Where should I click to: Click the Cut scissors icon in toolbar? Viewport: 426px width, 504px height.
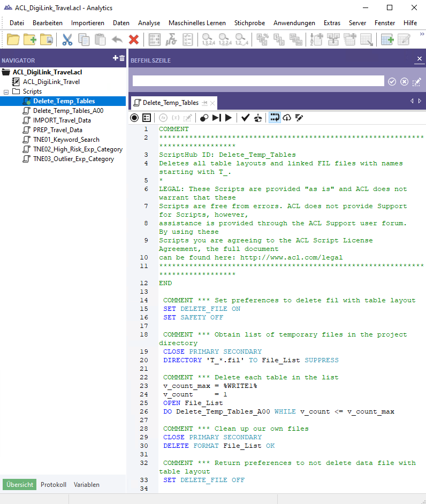click(x=67, y=40)
